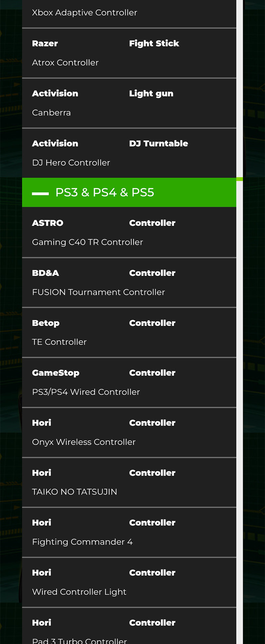Viewport: 265px width, 644px height.
Task: Click the list's vertical scrollbar track
Action: point(239,397)
